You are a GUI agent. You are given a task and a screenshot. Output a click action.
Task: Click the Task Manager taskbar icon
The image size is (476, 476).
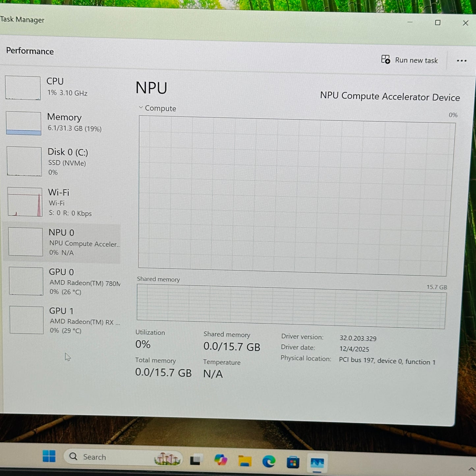pyautogui.click(x=317, y=463)
